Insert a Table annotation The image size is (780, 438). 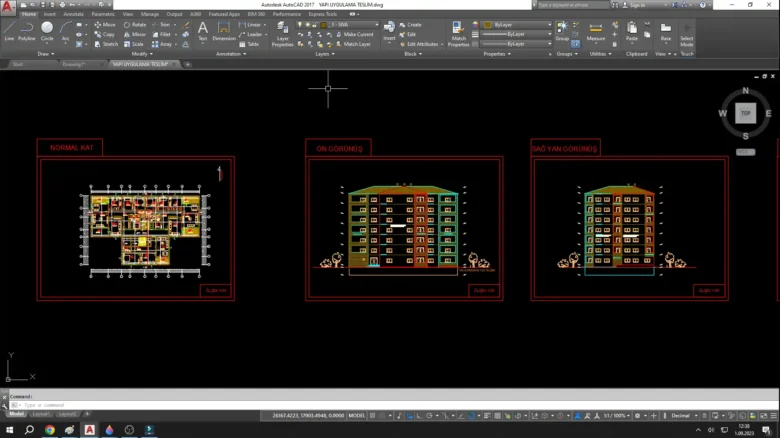[249, 44]
